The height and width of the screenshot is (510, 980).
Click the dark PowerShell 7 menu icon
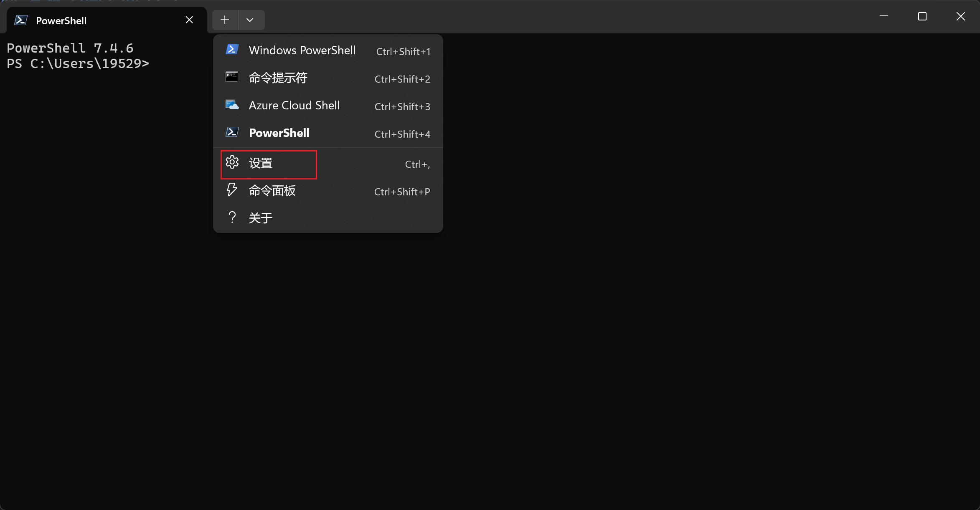tap(232, 132)
